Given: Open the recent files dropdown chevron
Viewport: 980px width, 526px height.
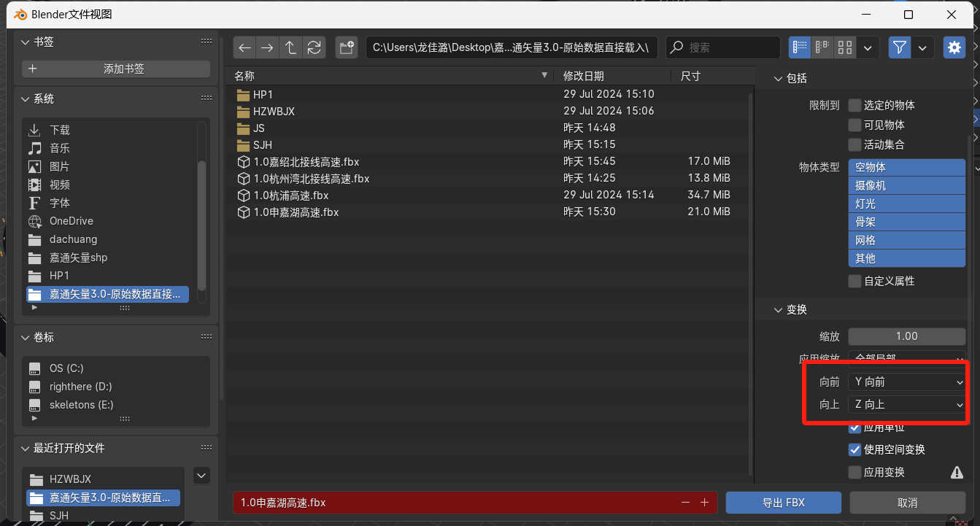Looking at the screenshot, I should coord(202,476).
